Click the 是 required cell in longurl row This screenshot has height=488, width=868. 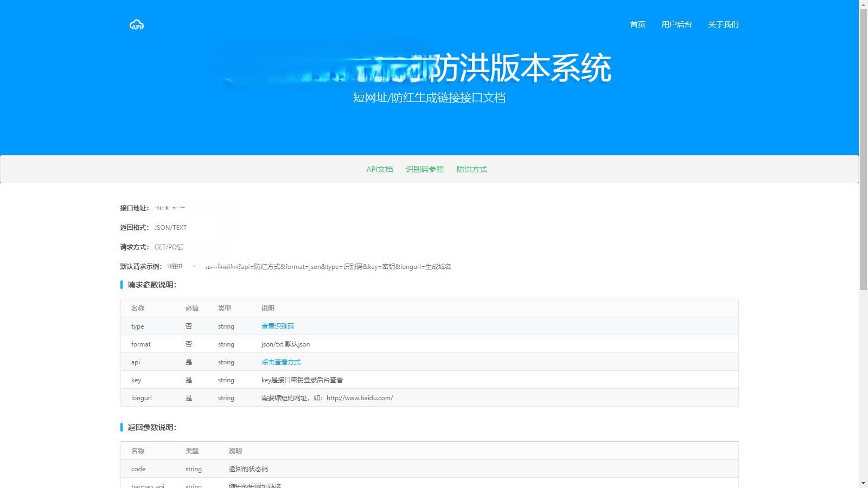pyautogui.click(x=189, y=398)
